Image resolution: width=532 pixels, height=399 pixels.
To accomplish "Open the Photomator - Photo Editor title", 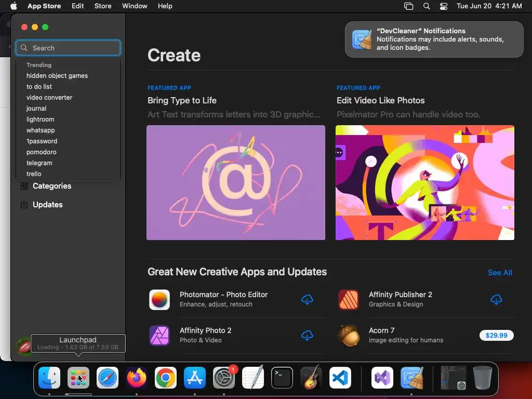I will click(x=223, y=295).
